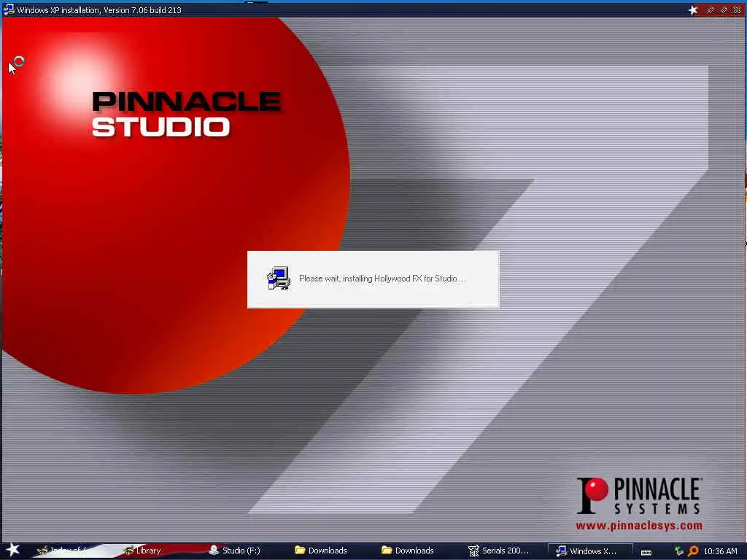Click the 'Please wait, installing Hollywood FX' message
Viewport: 747px width, 560px height.
pyautogui.click(x=382, y=279)
